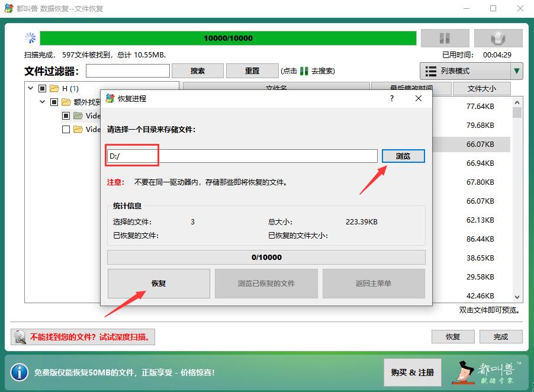Uncheck the H (1) drive checkbox
The height and width of the screenshot is (392, 534).
42,88
